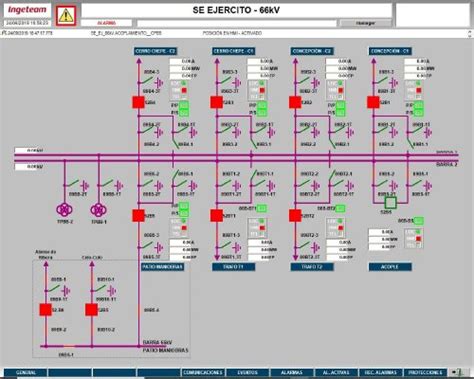Viewport: 474px width, 379px height.
Task: Click the ground symbol atop CERRO CHEPE - C1 line
Action: 237,82
